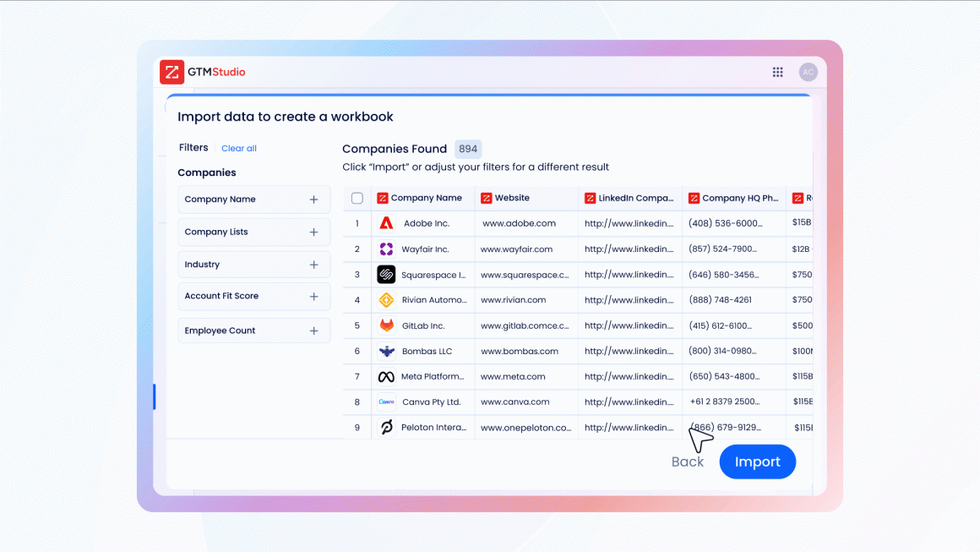Click the Website column header
980x552 pixels.
[512, 199]
